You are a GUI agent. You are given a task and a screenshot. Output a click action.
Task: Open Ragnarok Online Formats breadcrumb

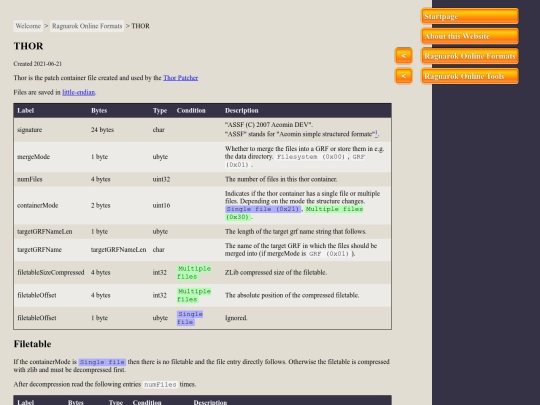point(87,26)
